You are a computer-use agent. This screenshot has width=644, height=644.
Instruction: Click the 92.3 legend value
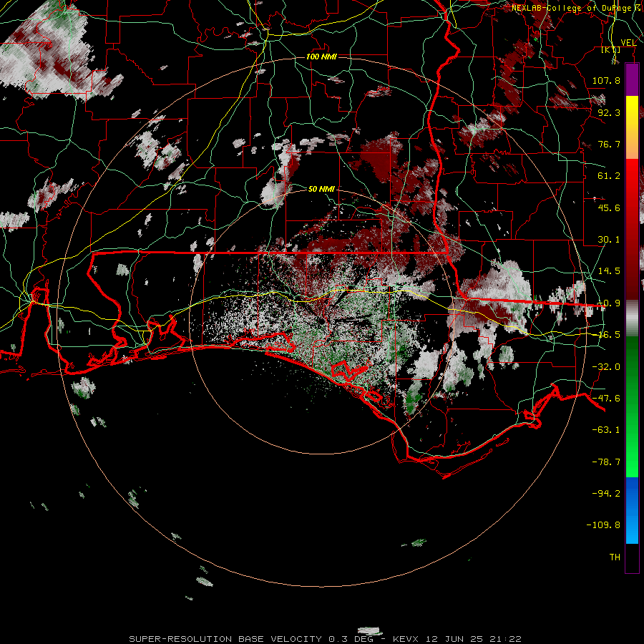[609, 112]
